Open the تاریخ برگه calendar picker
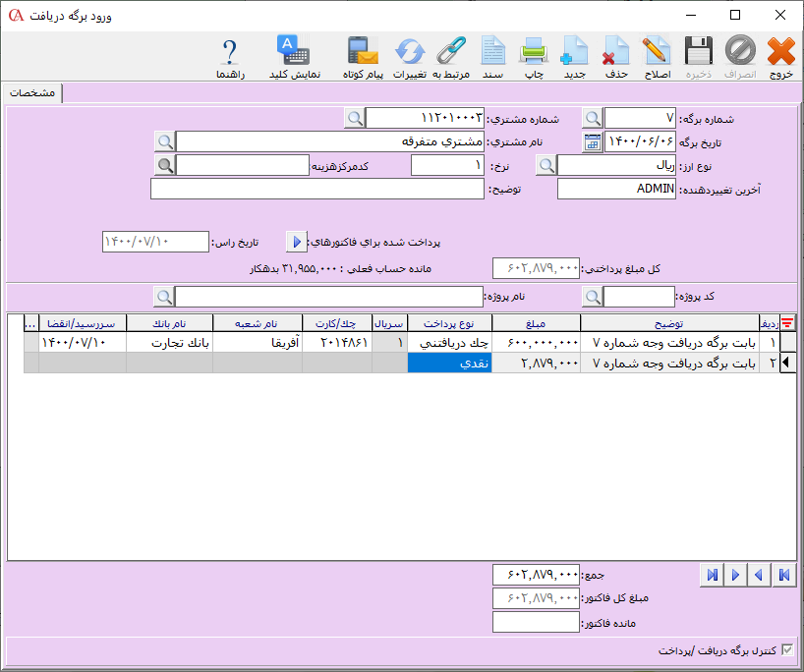The width and height of the screenshot is (804, 672). (x=593, y=141)
